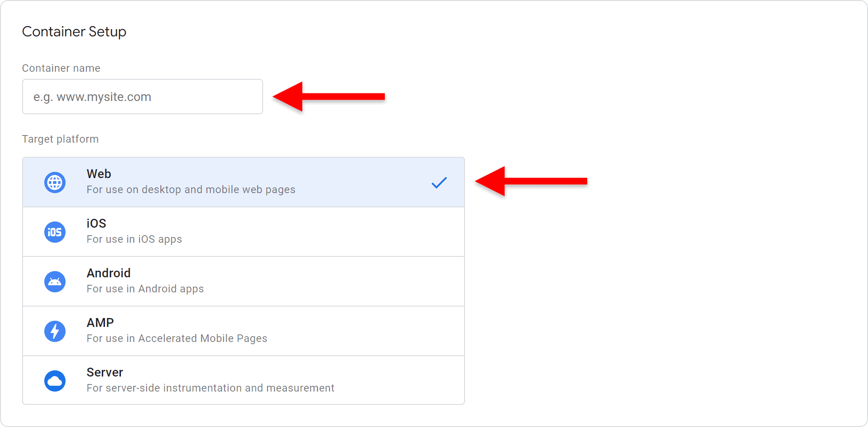868x427 pixels.
Task: Click the blue checkmark on the Web row
Action: (439, 182)
